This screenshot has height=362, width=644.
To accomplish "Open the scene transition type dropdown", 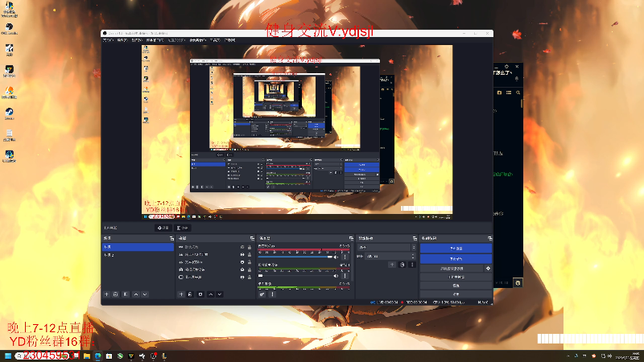I will [387, 248].
